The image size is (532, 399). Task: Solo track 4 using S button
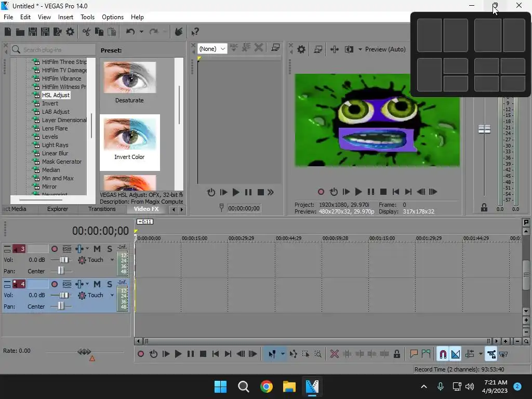tap(110, 284)
